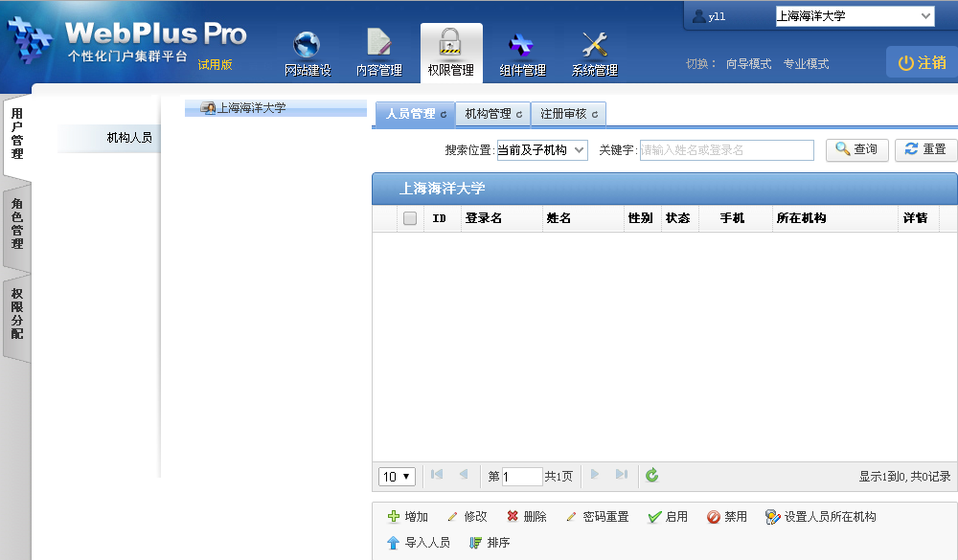
Task: Open 组件管理 puzzle icon
Action: (522, 46)
